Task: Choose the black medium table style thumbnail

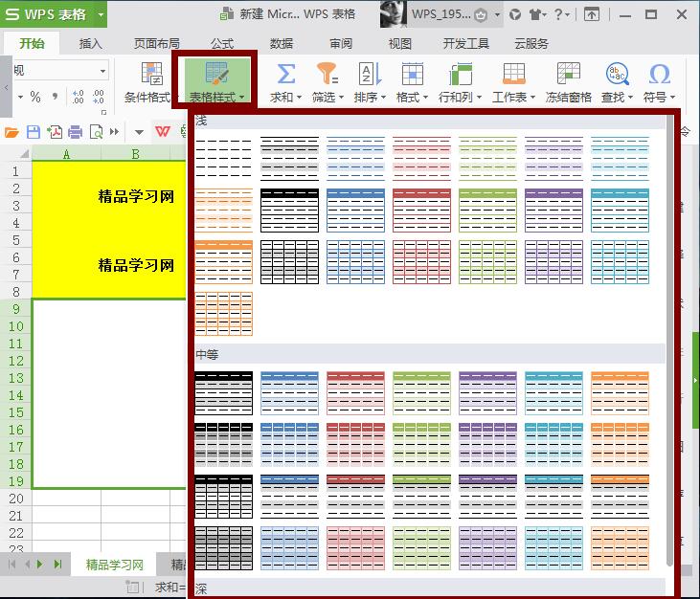Action: coord(223,392)
